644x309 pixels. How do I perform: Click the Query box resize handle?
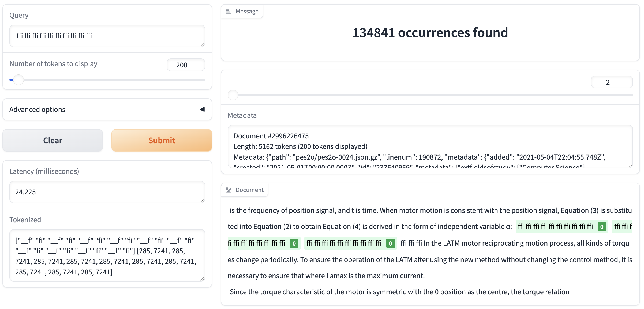pyautogui.click(x=203, y=44)
